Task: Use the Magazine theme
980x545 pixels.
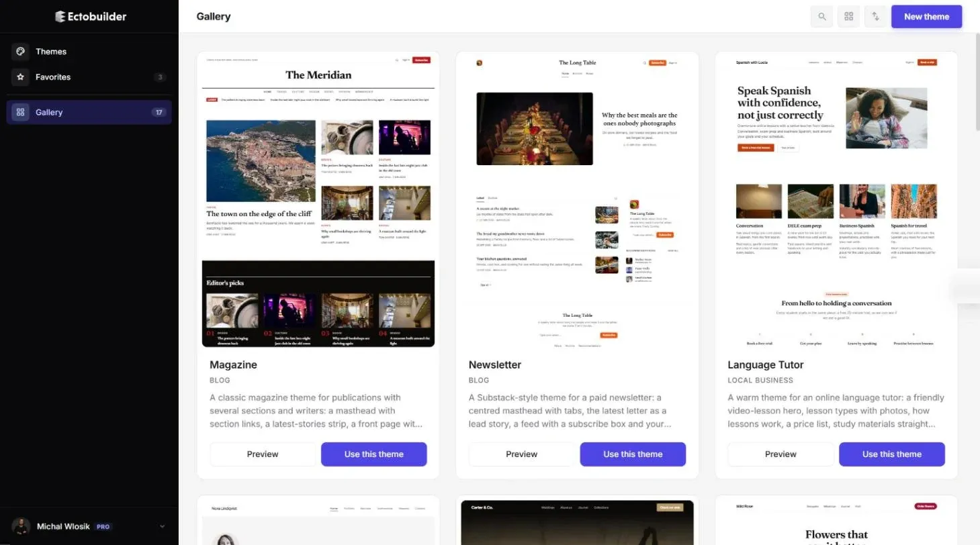Action: [374, 454]
